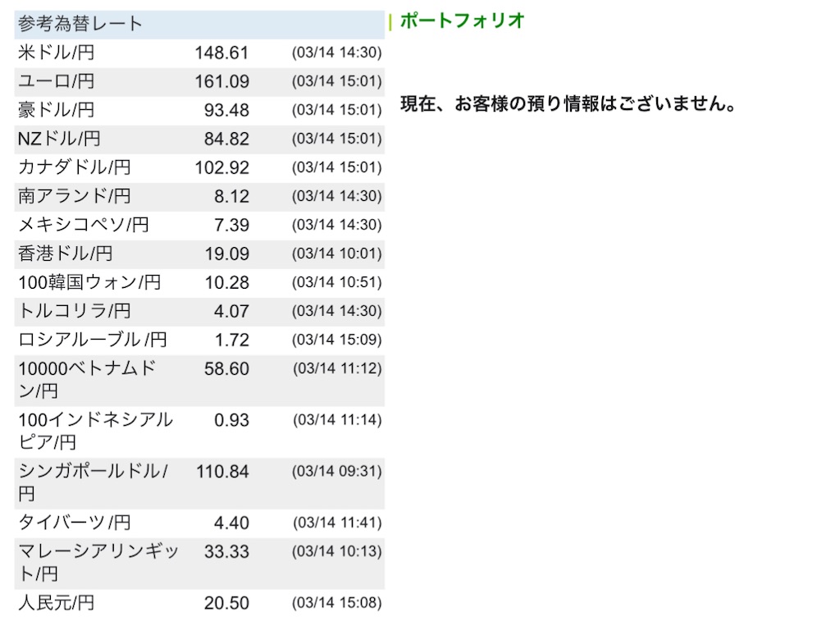Select the 南アランド/円 label
840x626 pixels.
[75, 196]
